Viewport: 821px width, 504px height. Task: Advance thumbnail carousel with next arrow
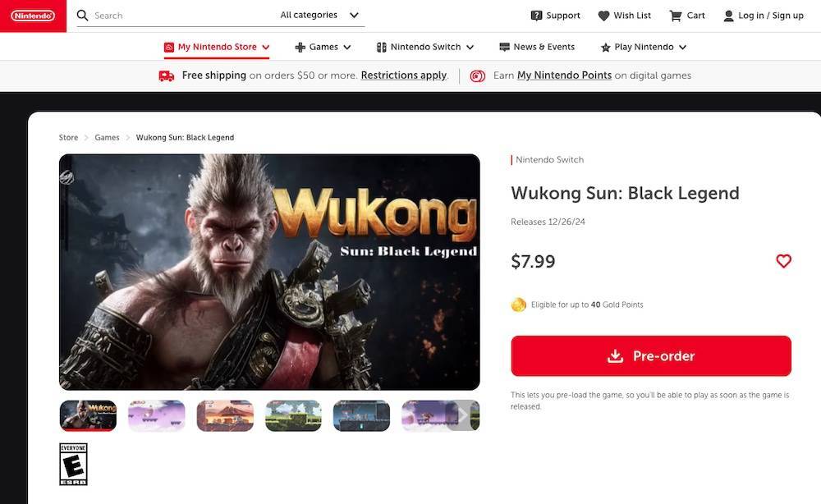tap(462, 415)
